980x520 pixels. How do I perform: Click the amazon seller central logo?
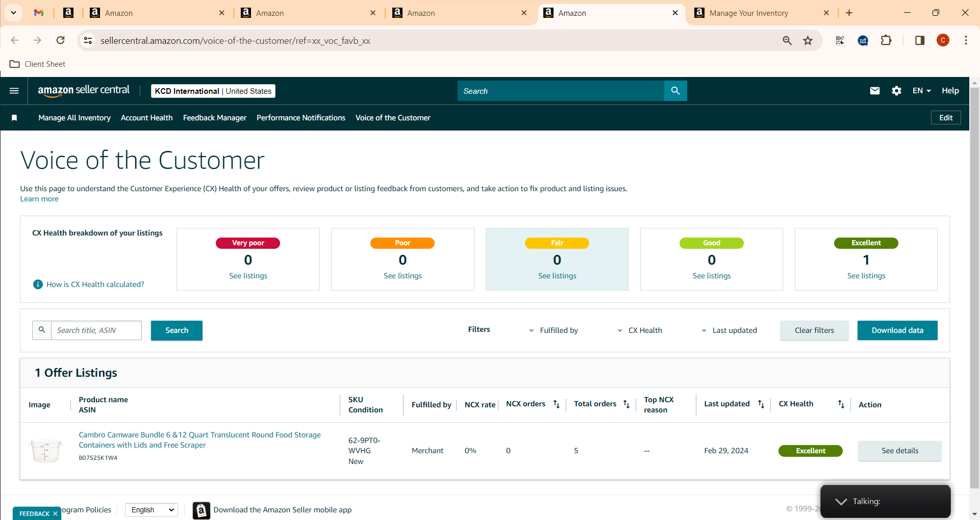coord(84,90)
